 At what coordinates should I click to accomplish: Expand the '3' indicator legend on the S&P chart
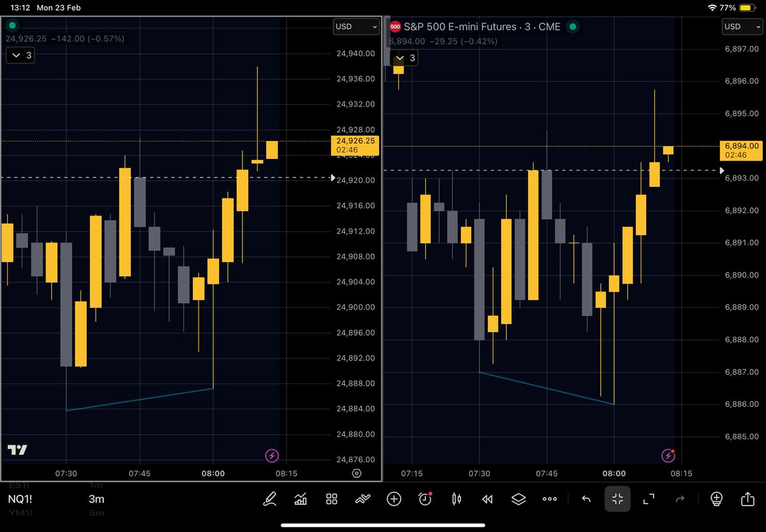(405, 58)
